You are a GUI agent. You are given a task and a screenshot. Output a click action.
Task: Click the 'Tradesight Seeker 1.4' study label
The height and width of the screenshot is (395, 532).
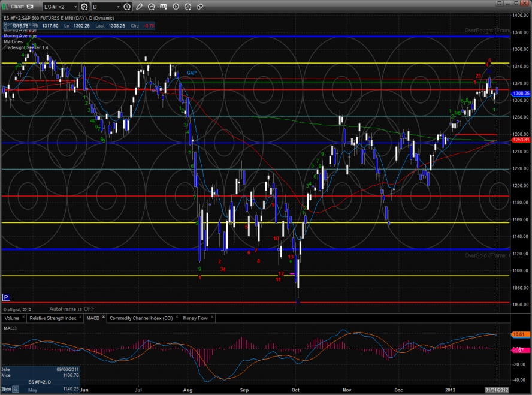coord(26,47)
